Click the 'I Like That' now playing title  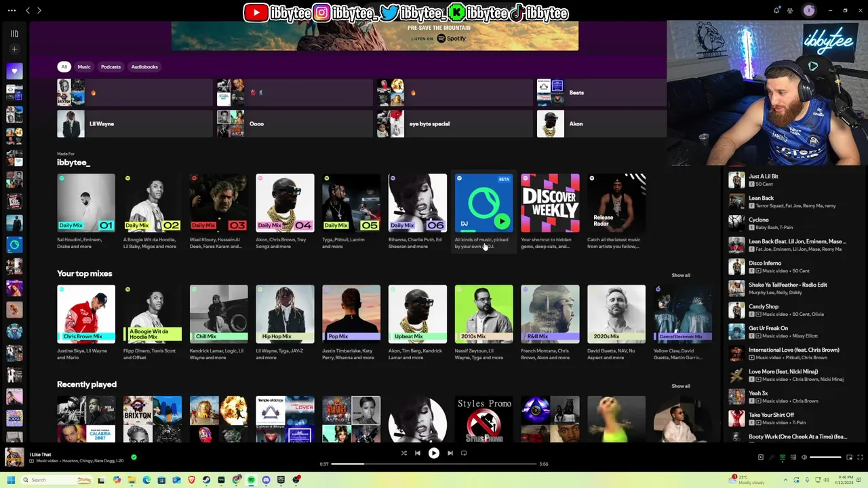pyautogui.click(x=40, y=455)
